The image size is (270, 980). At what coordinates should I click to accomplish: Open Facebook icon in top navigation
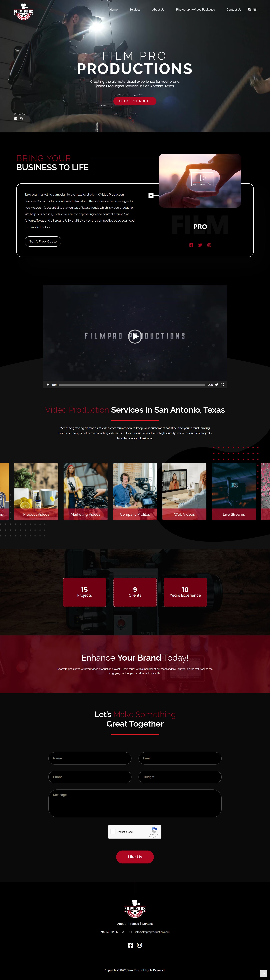click(x=250, y=9)
